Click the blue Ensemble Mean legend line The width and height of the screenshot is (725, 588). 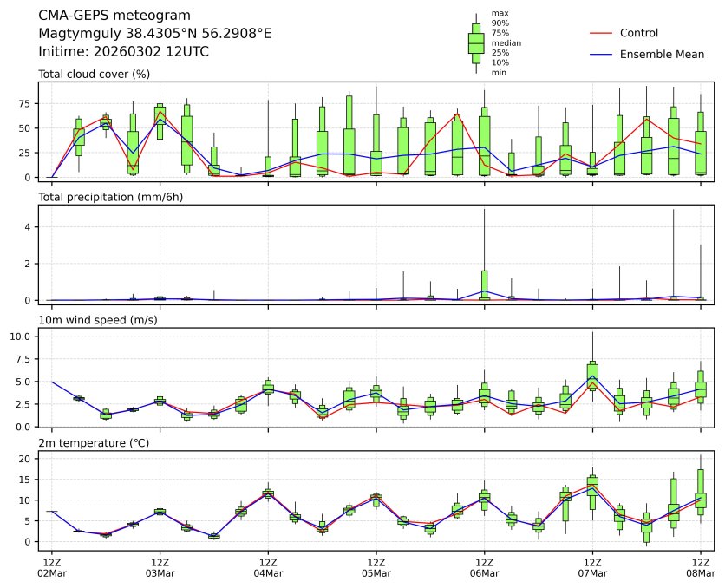601,55
